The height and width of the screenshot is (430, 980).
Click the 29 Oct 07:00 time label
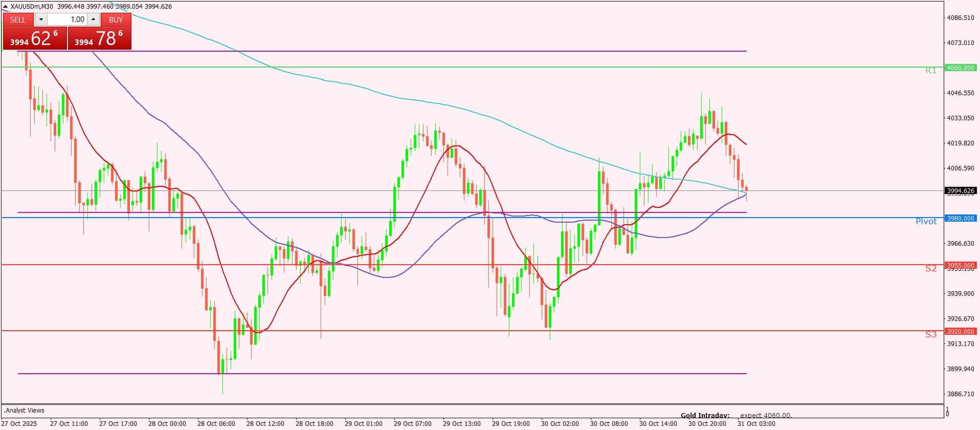(412, 424)
